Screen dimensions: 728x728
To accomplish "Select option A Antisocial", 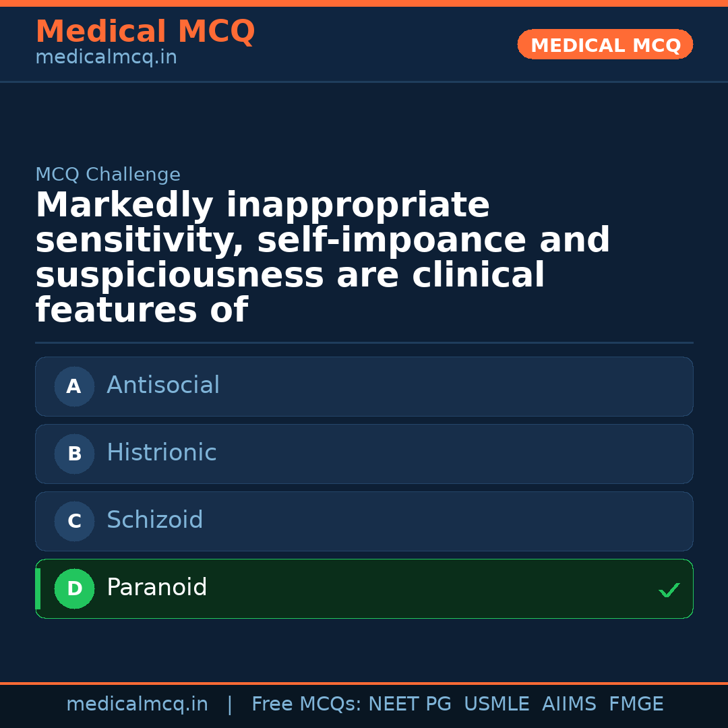I will pyautogui.click(x=364, y=386).
